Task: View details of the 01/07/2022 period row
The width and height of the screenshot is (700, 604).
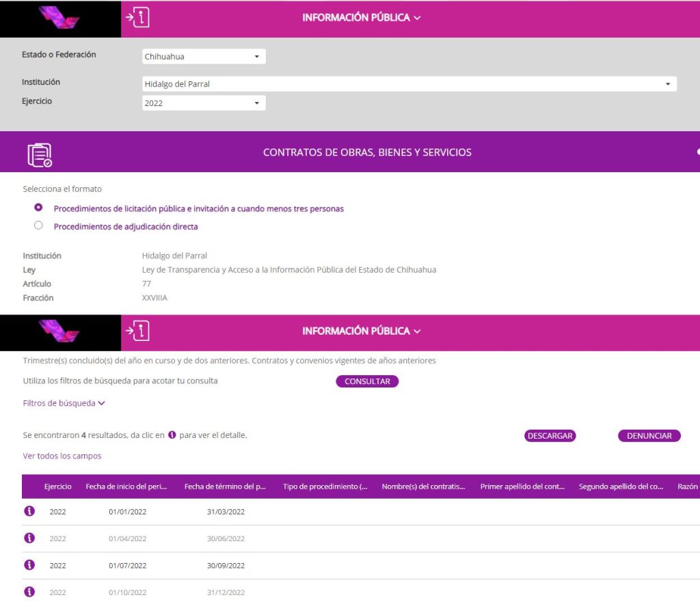Action: [29, 565]
